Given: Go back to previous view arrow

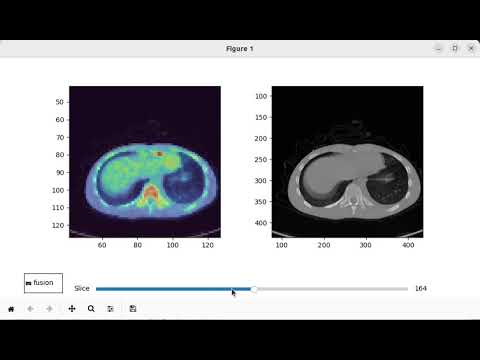Looking at the screenshot, I should (30, 309).
